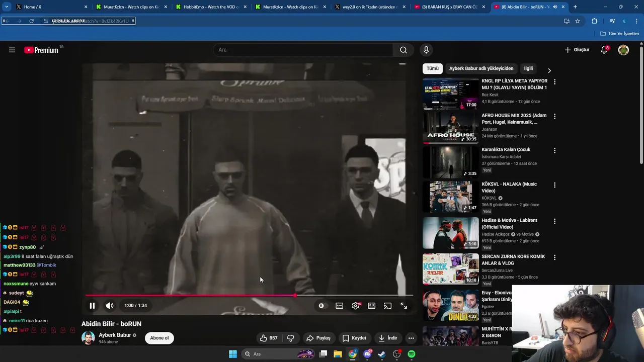Focus the YouTube Ara search box
This screenshot has width=644, height=362.
pos(303,50)
